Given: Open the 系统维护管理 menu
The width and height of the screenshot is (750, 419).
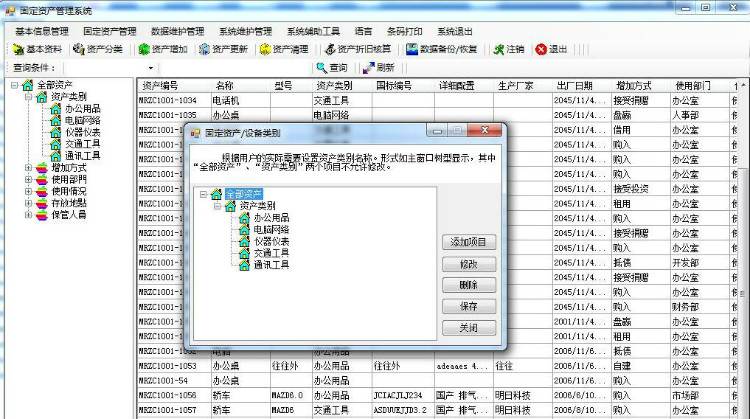Looking at the screenshot, I should [245, 32].
